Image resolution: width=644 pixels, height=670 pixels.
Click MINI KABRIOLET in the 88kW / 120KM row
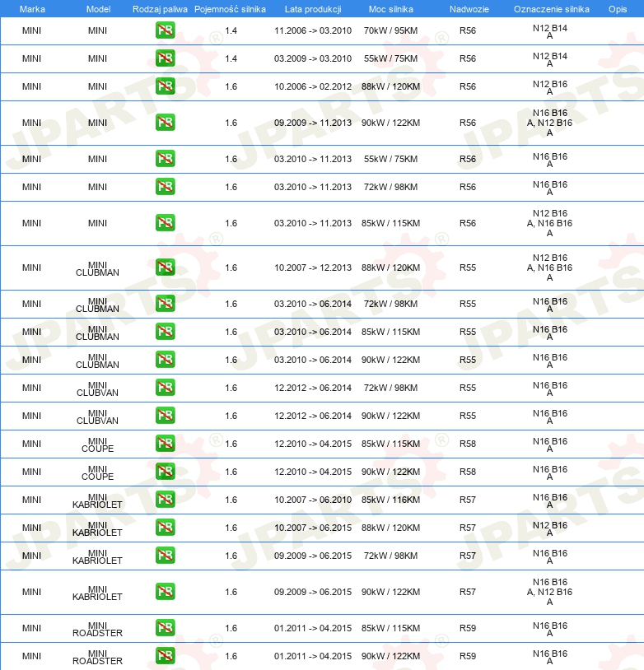(97, 529)
